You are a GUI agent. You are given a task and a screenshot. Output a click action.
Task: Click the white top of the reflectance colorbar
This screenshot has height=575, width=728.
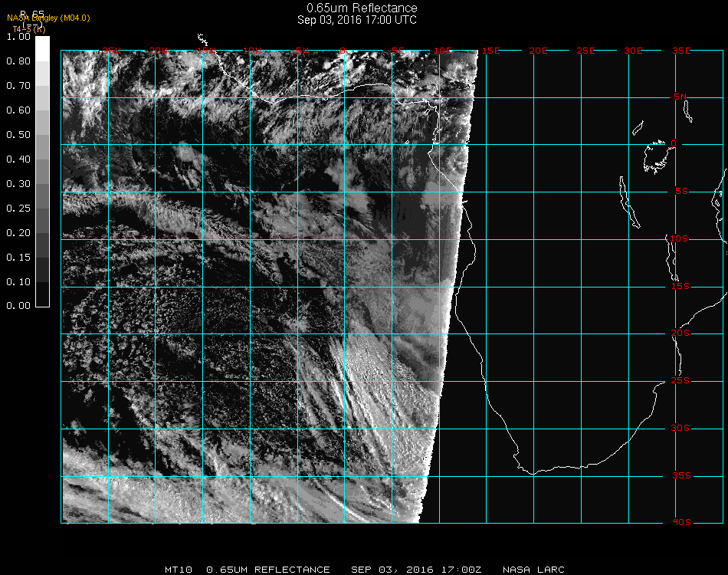click(42, 49)
